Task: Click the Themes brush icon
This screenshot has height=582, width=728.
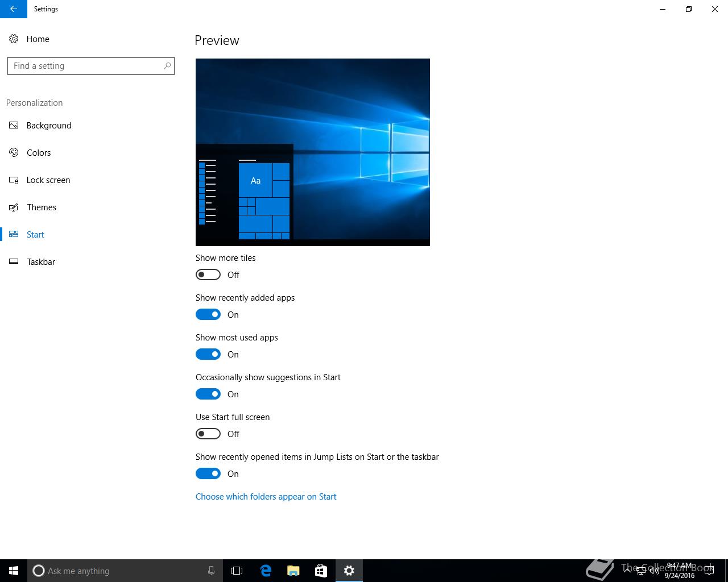Action: point(14,207)
